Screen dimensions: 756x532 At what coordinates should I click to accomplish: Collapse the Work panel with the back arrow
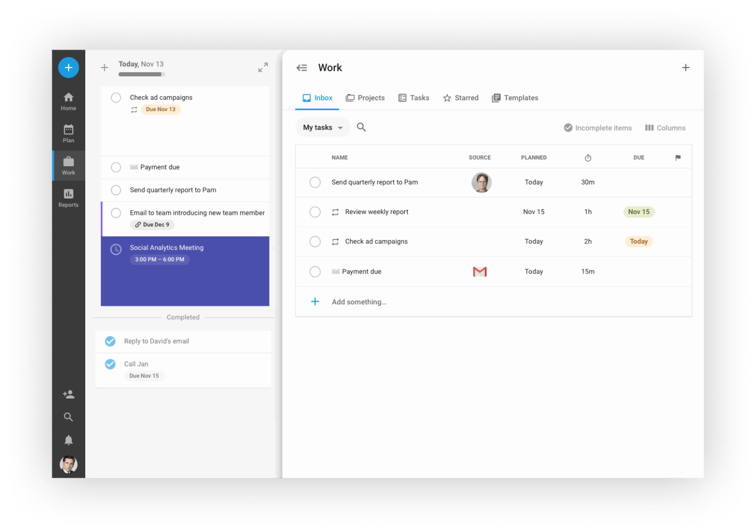(301, 67)
